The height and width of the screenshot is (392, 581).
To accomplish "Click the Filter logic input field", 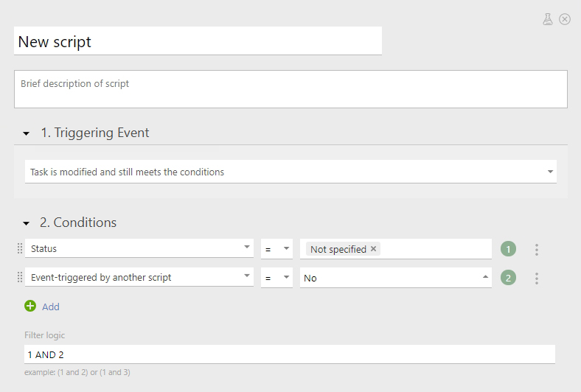I will click(290, 354).
